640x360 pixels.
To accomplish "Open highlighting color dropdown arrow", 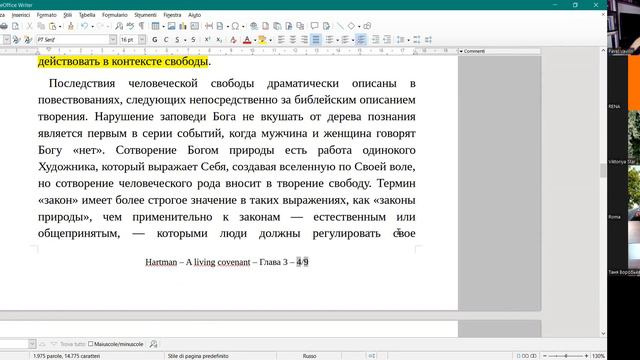I will 270,40.
